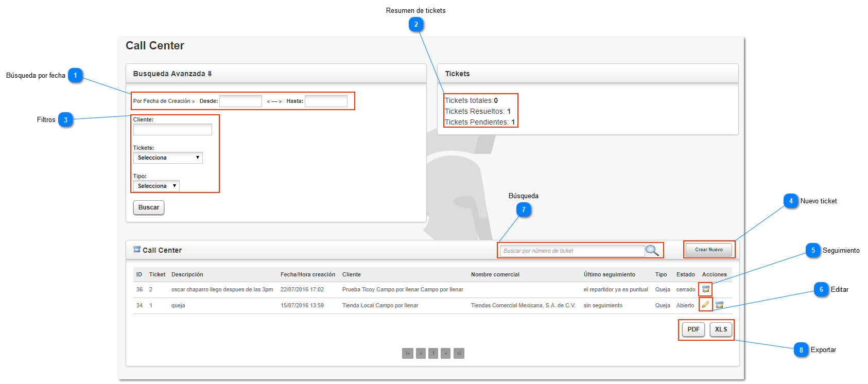Image resolution: width=868 pixels, height=384 pixels.
Task: Click client 'Prueba Ticoy Campo por llenar'
Action: tap(403, 289)
